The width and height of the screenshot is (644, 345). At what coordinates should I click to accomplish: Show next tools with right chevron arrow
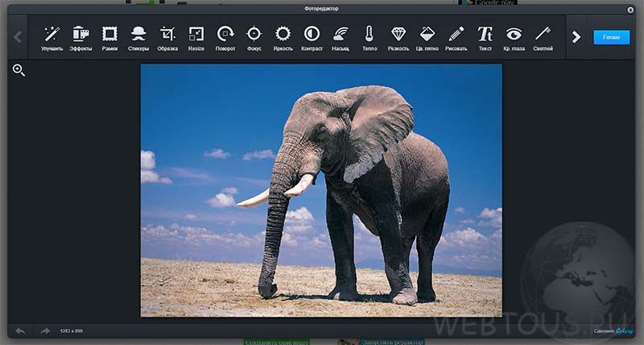point(576,37)
